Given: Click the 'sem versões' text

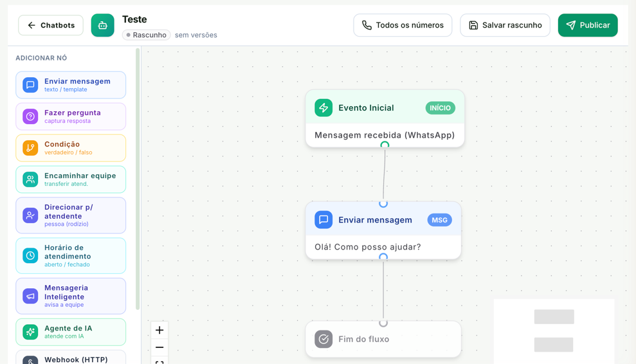Looking at the screenshot, I should tap(196, 35).
